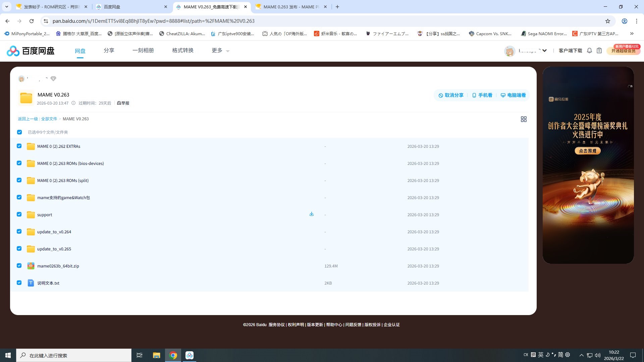644x362 pixels.
Task: Open the 格式转换 tab
Action: [182, 51]
